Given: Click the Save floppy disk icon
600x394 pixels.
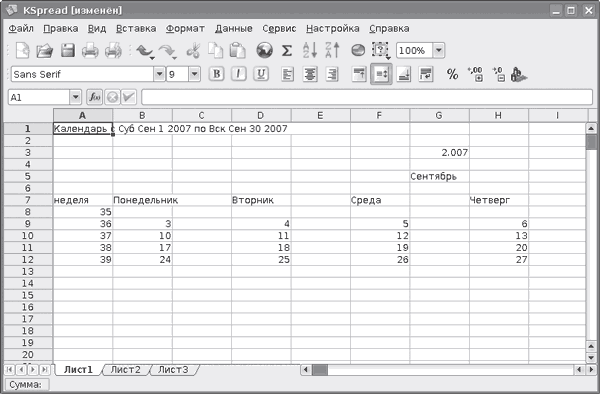Looking at the screenshot, I should (68, 50).
